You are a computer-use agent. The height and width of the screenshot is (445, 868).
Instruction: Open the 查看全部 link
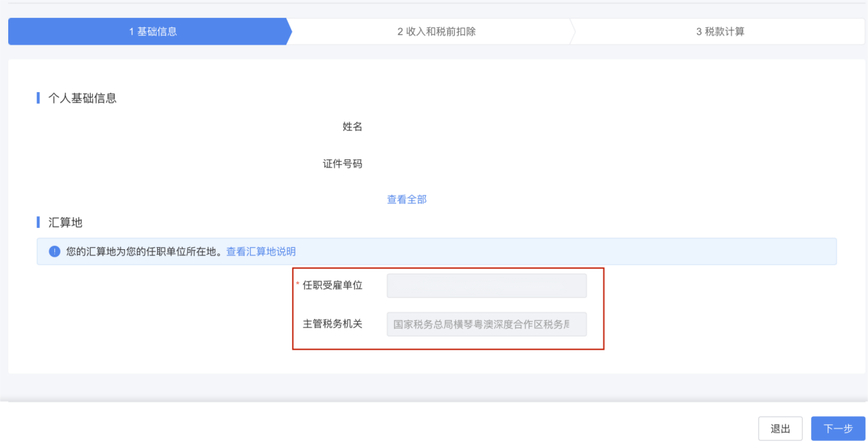pyautogui.click(x=407, y=199)
